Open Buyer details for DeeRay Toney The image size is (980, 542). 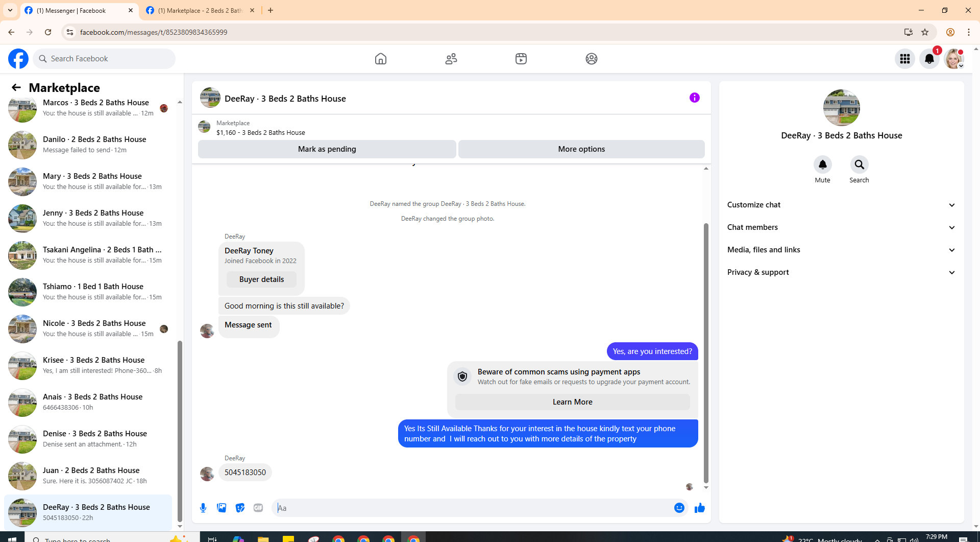tap(261, 279)
